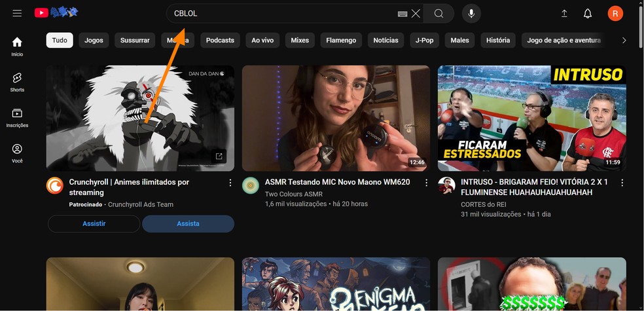Go to YouTube home via logo
Screen dimensions: 644x311
pos(56,12)
